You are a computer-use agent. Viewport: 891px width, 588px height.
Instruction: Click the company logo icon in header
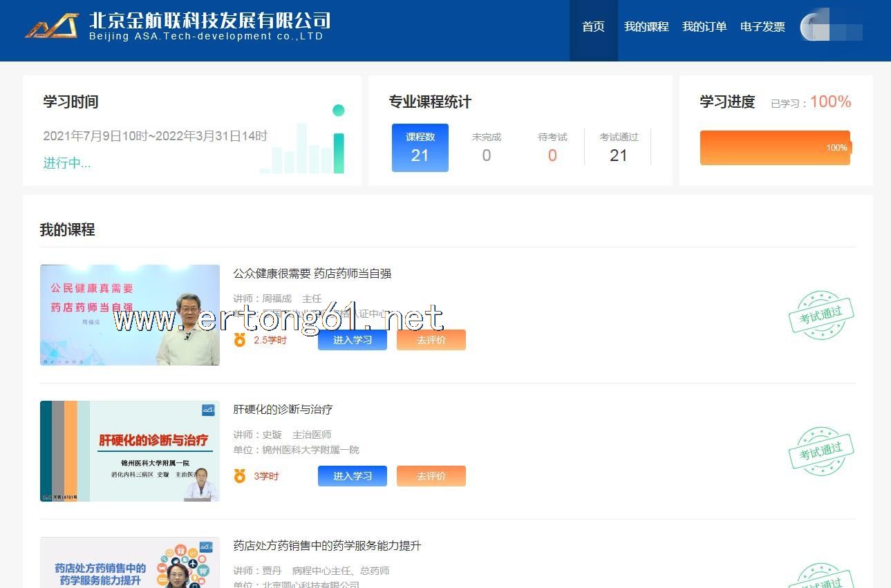[x=52, y=26]
